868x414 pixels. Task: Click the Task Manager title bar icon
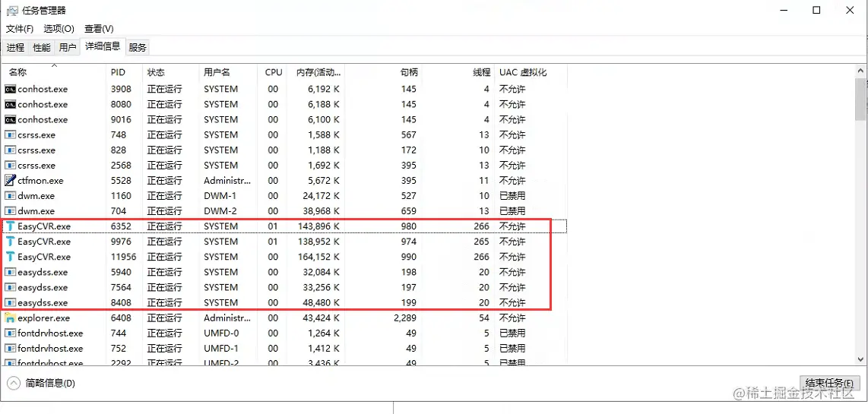pos(12,10)
